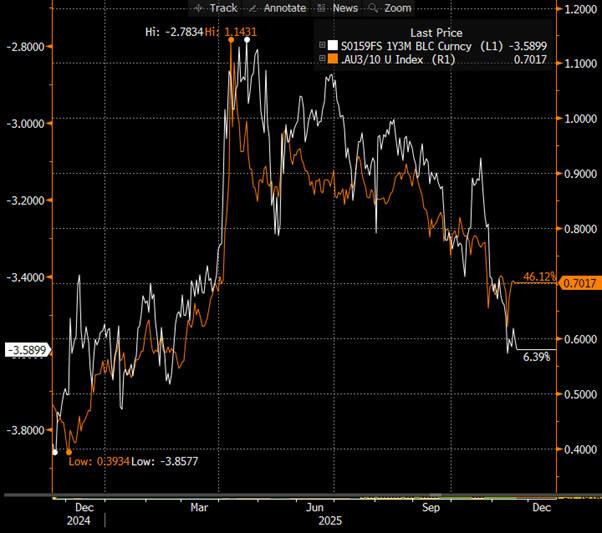This screenshot has width=602, height=533.
Task: Select the S0159FS 1Y3M BLC Curncy legend label
Action: tap(406, 46)
